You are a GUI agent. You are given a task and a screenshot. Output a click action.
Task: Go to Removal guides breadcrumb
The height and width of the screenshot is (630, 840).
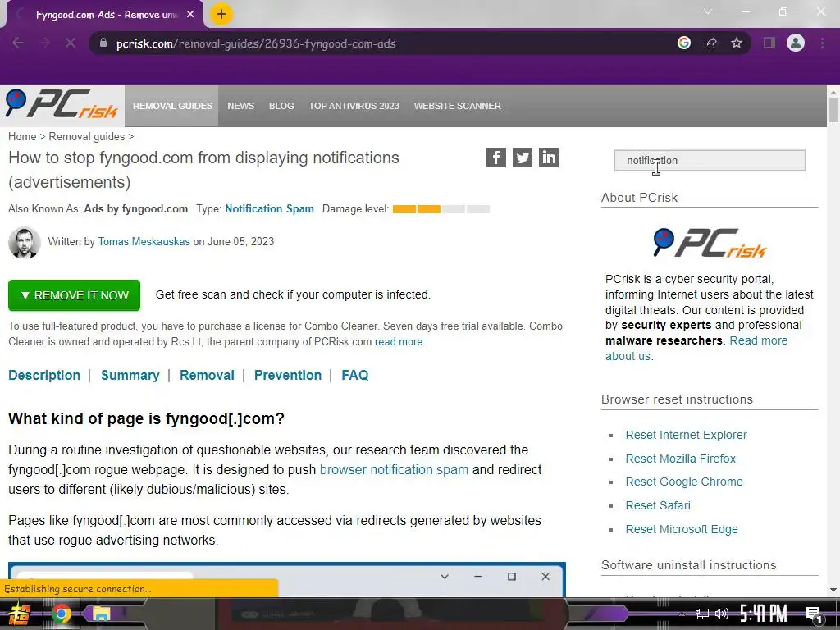[87, 137]
